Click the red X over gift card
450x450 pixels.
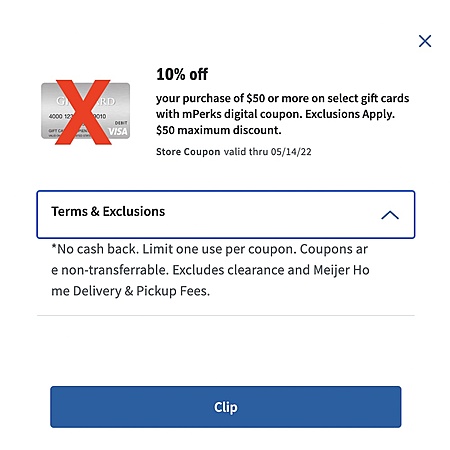[83, 112]
